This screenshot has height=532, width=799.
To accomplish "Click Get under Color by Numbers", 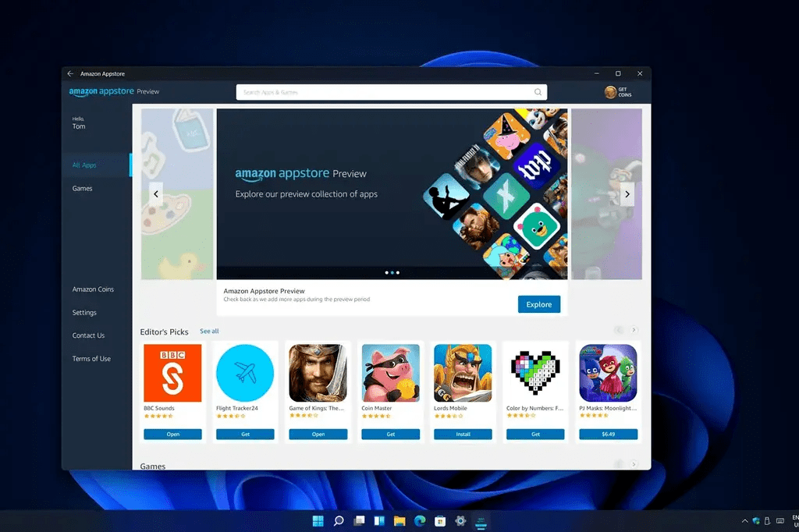I will click(x=535, y=434).
